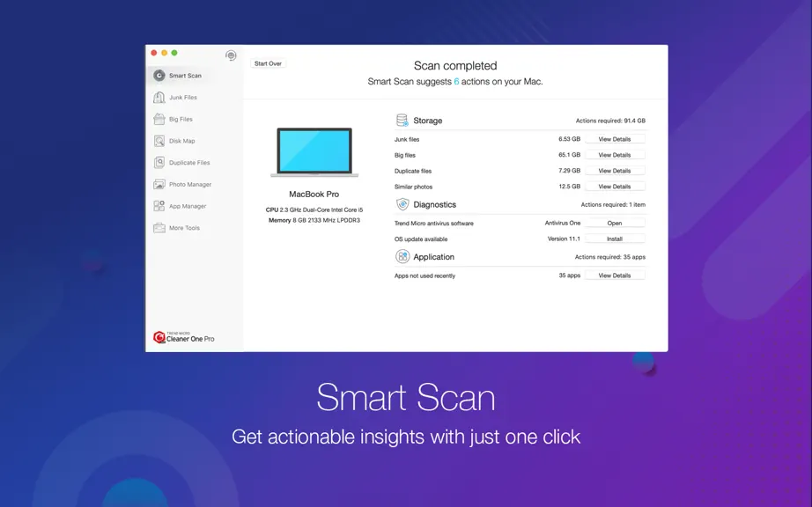Viewport: 812px width, 507px height.
Task: View Details for Big files
Action: pos(615,155)
